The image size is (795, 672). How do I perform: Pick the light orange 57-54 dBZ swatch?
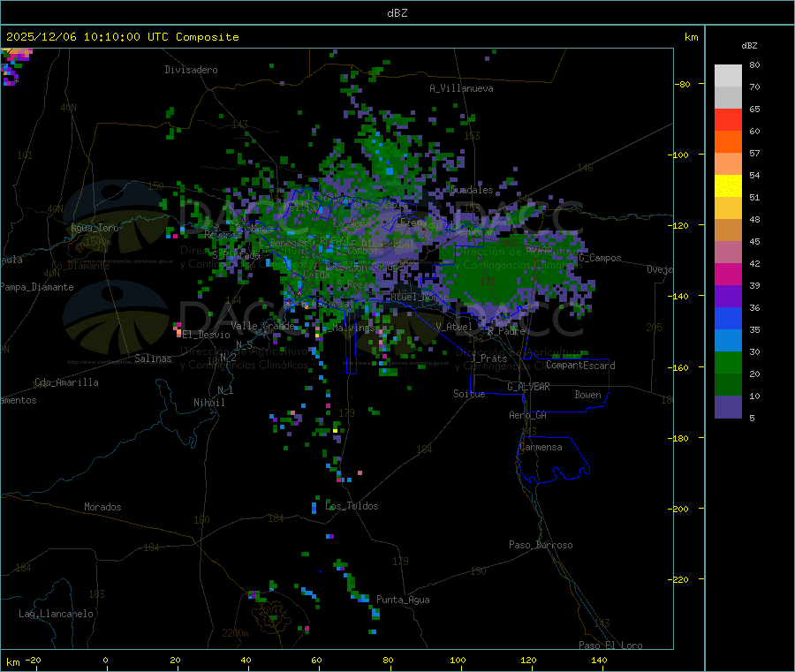click(x=728, y=163)
